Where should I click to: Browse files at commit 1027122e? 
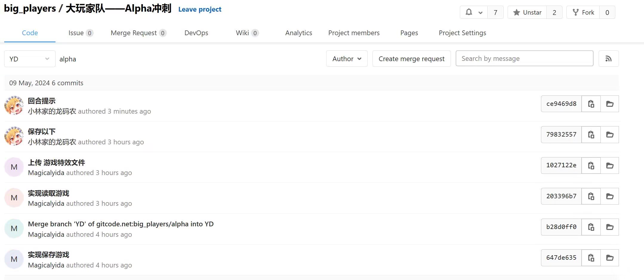610,165
